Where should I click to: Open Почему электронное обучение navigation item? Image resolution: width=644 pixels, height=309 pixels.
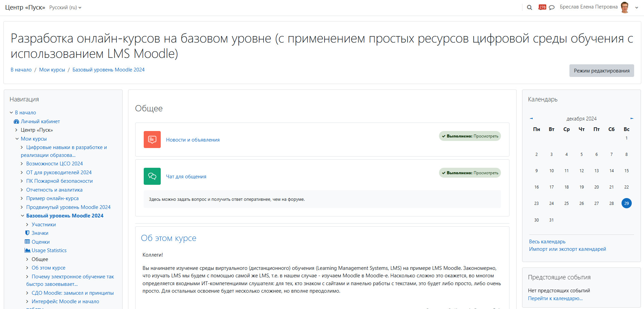tap(70, 280)
